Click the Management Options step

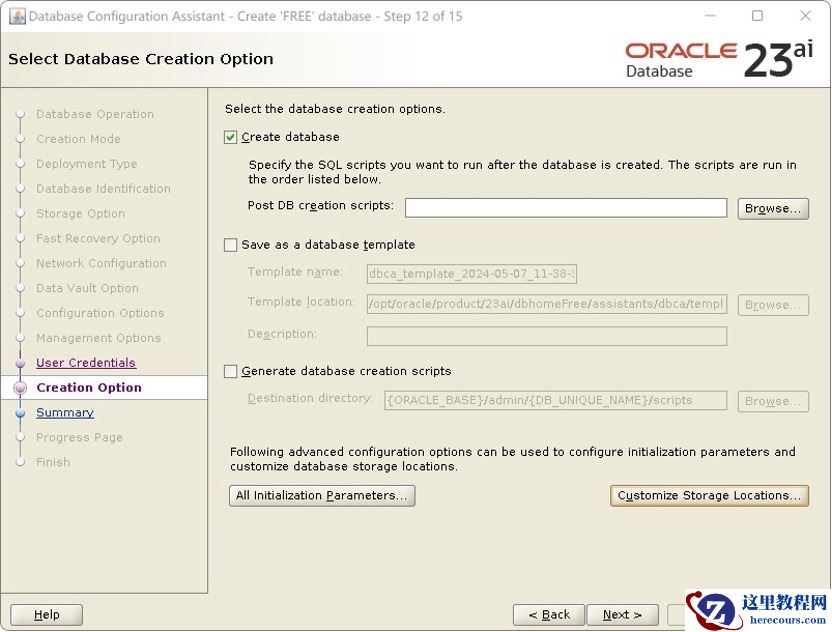pyautogui.click(x=99, y=338)
